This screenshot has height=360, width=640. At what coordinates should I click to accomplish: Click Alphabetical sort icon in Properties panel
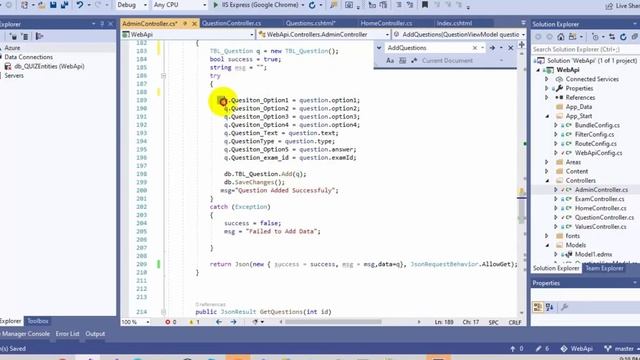[549, 307]
